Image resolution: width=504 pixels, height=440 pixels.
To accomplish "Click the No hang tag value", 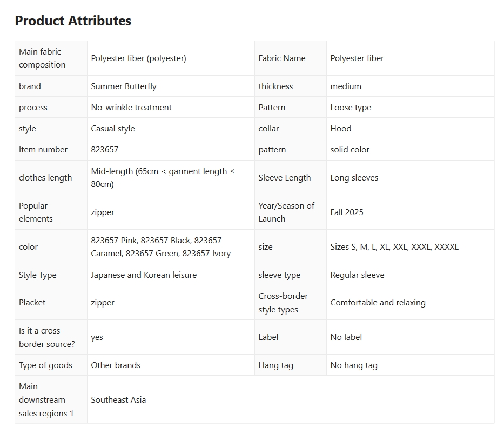I will point(354,365).
